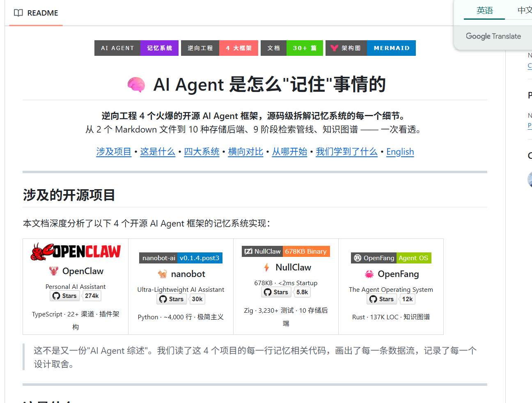Image resolution: width=532 pixels, height=403 pixels.
Task: Click the Zig logo in NullClaw badge
Action: point(248,252)
